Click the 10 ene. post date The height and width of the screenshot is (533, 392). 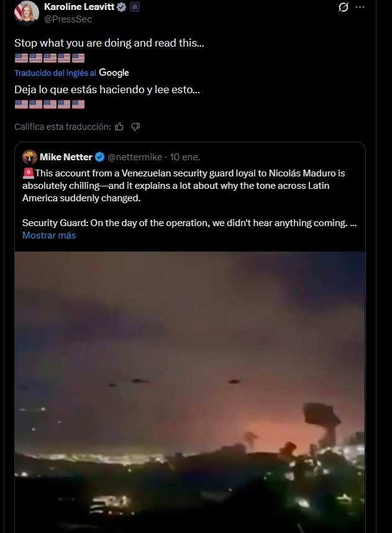click(185, 157)
